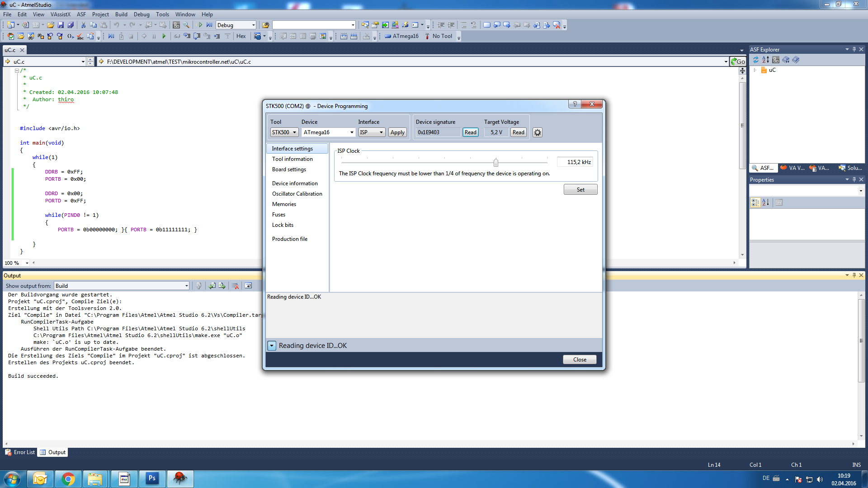This screenshot has width=868, height=488.
Task: Select Memories in Device Programming list
Action: point(284,204)
